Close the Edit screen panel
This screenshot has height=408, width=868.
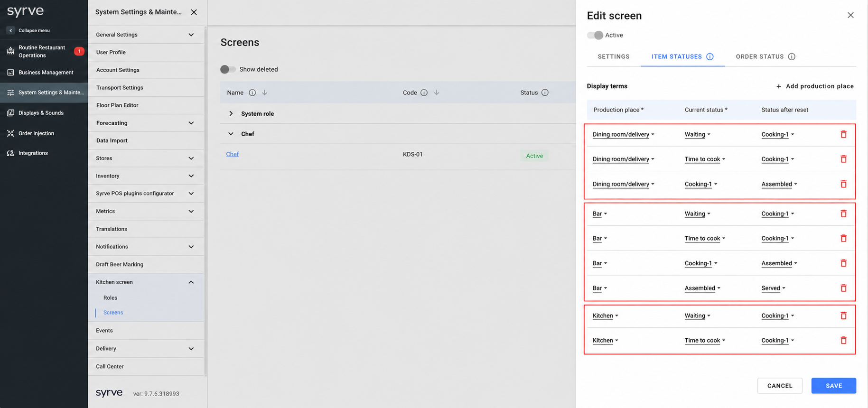(x=850, y=15)
